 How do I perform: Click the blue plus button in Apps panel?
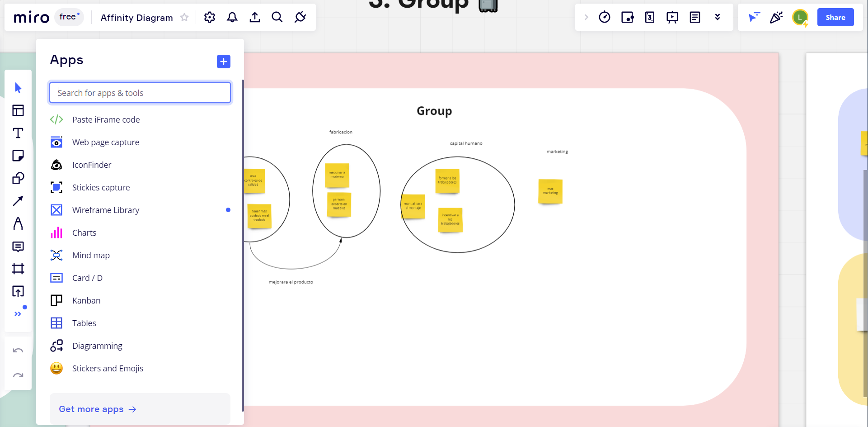tap(224, 62)
